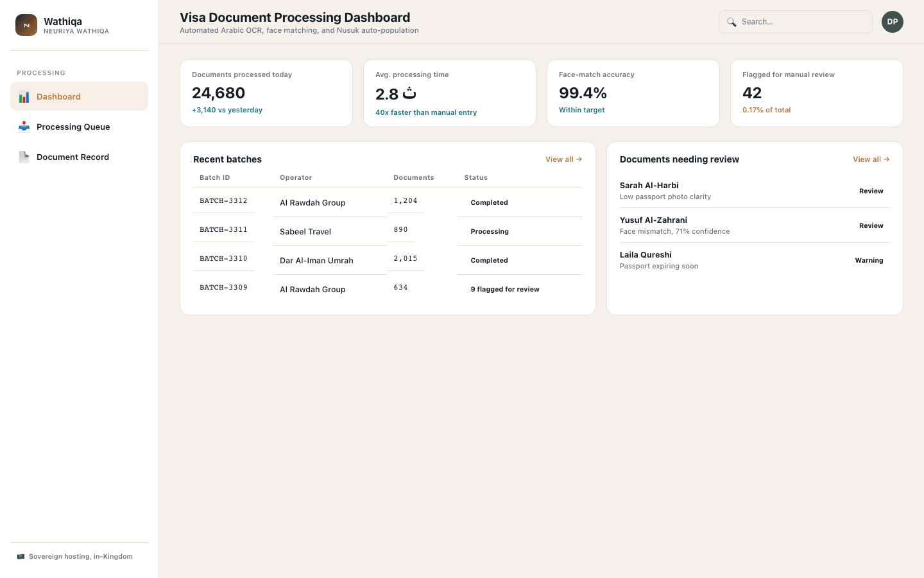
Task: Open Document Record page
Action: tap(79, 157)
